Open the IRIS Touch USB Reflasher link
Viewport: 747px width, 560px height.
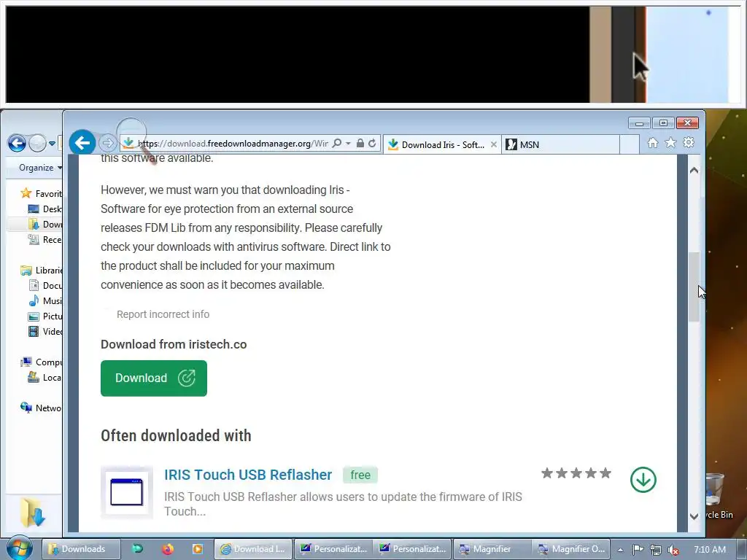click(248, 475)
